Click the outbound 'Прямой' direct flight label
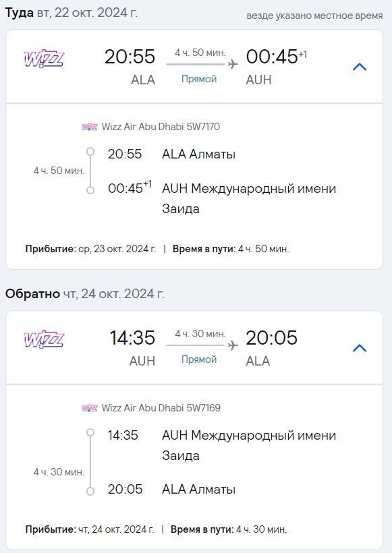This screenshot has height=553, width=392. point(199,79)
